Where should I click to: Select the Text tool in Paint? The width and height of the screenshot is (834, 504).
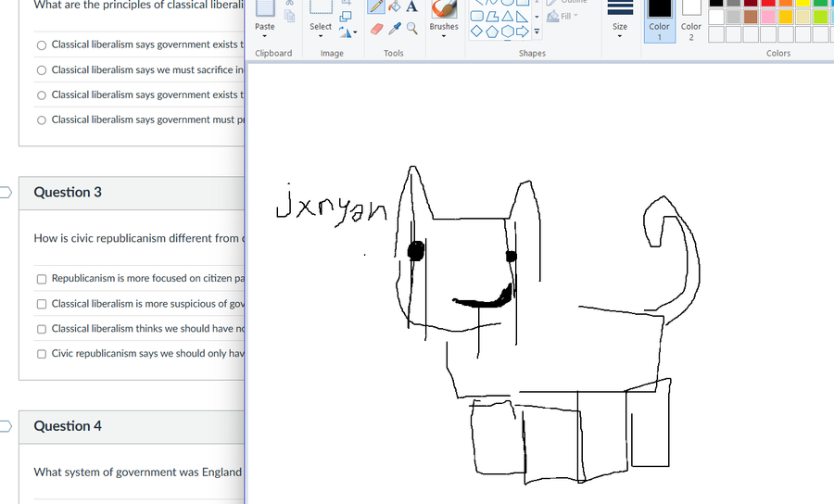pos(411,6)
